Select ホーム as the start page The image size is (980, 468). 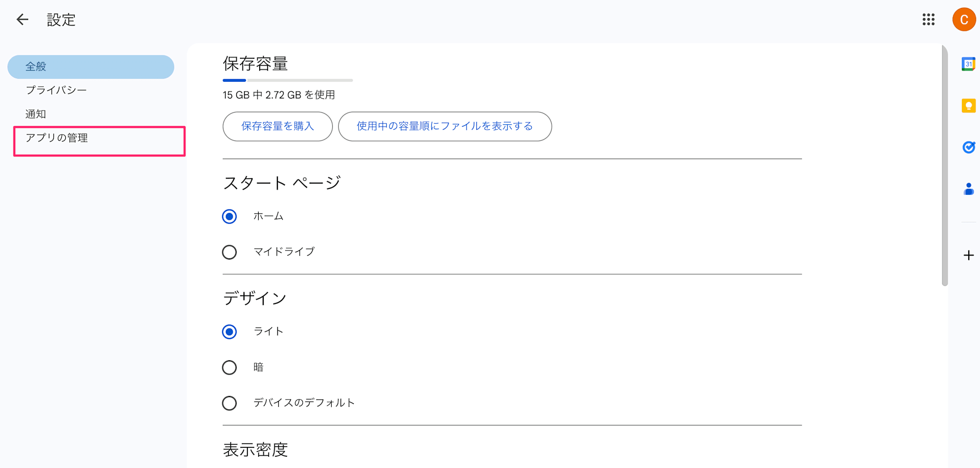229,216
